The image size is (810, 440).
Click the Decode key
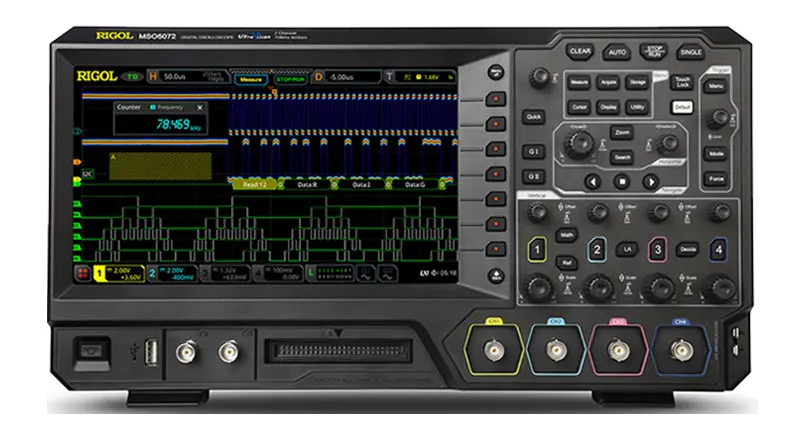click(x=688, y=249)
